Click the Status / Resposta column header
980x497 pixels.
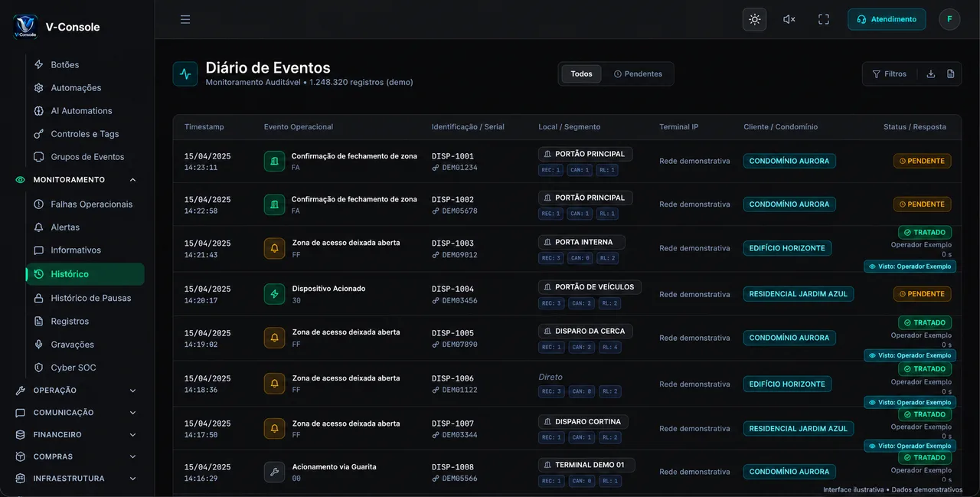tap(915, 127)
